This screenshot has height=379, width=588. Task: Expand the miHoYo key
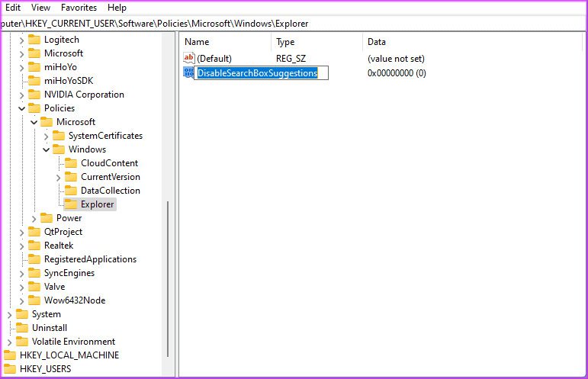(x=21, y=67)
